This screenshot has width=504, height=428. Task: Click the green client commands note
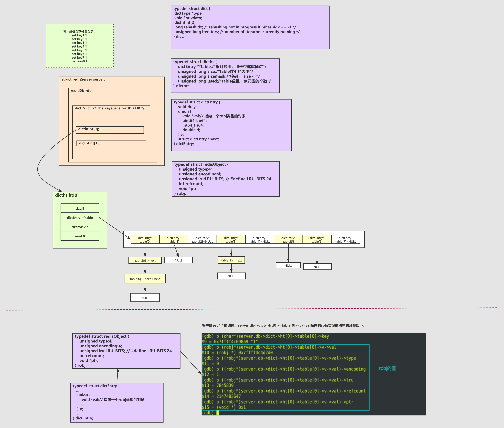(x=80, y=46)
